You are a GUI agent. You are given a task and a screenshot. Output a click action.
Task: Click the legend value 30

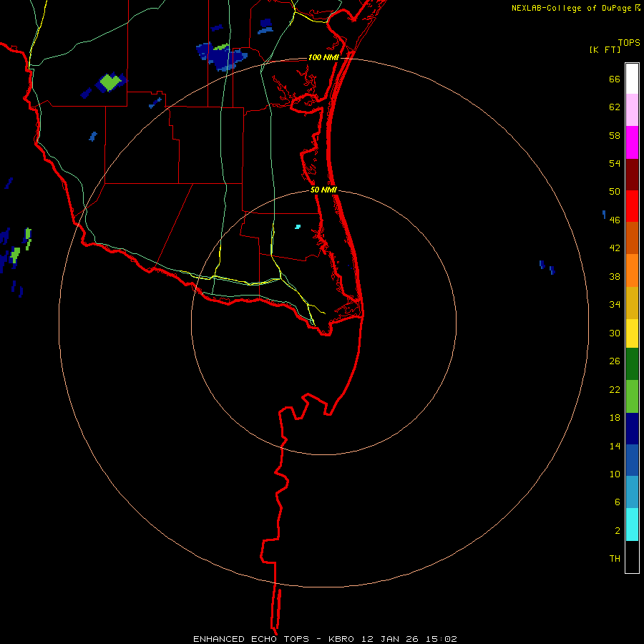pos(615,333)
